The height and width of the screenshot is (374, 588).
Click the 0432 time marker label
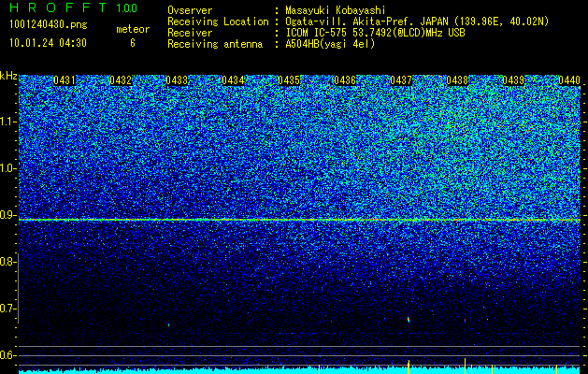tap(121, 80)
